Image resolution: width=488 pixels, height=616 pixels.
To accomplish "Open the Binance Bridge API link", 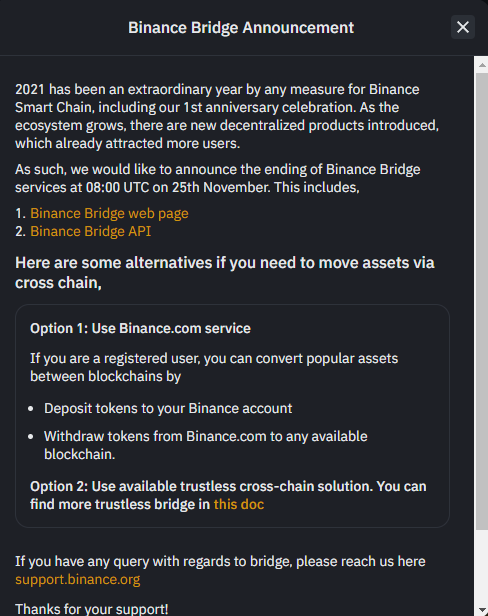I will [x=90, y=231].
